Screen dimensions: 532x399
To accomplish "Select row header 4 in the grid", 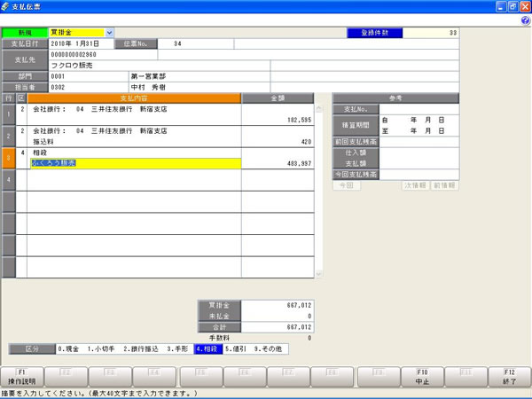I will (9, 179).
